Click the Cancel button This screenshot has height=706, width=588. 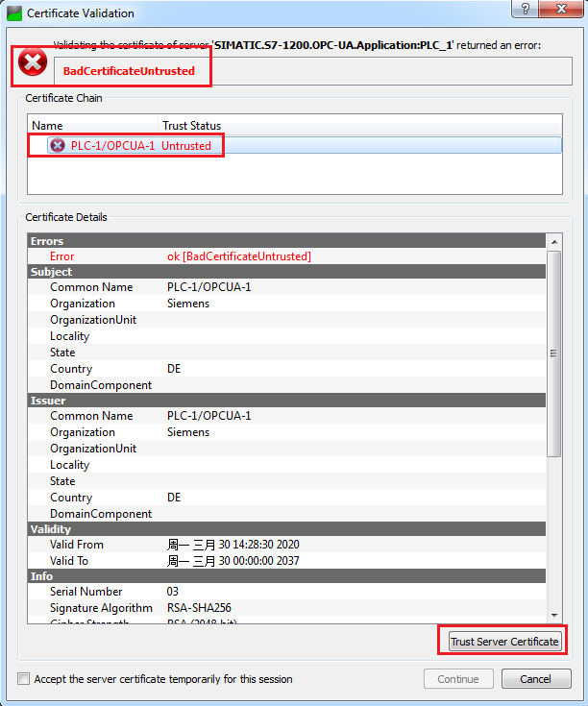tap(536, 679)
